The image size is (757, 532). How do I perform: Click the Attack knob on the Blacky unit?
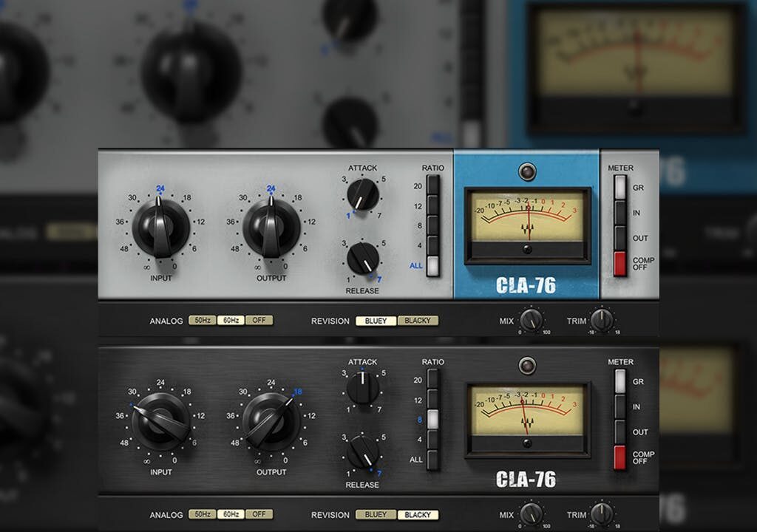click(x=362, y=388)
